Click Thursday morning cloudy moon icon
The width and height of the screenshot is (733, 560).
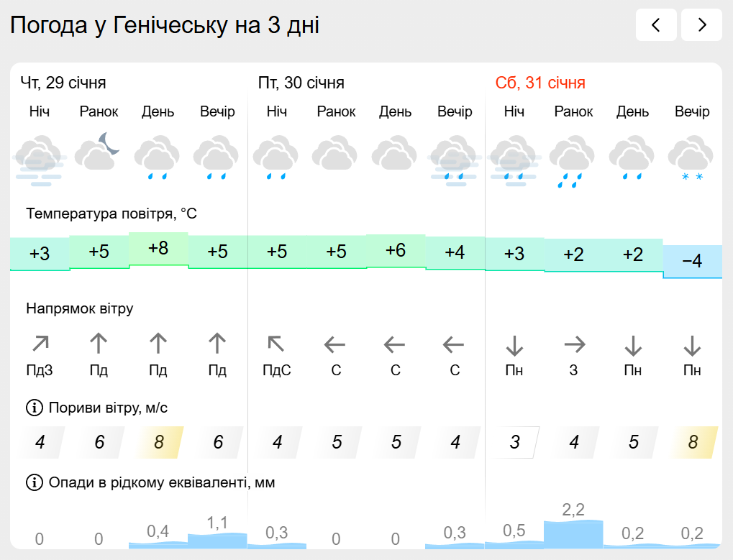[99, 152]
